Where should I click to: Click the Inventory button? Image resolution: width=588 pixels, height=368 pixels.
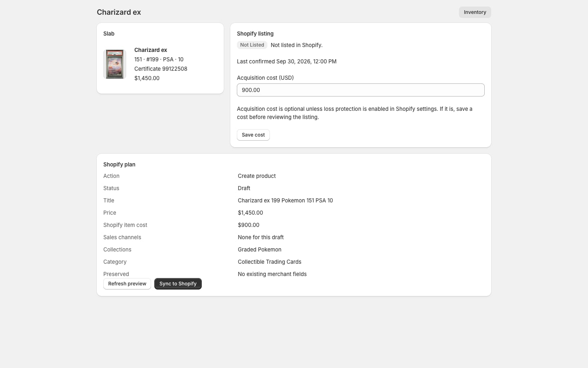pos(475,12)
